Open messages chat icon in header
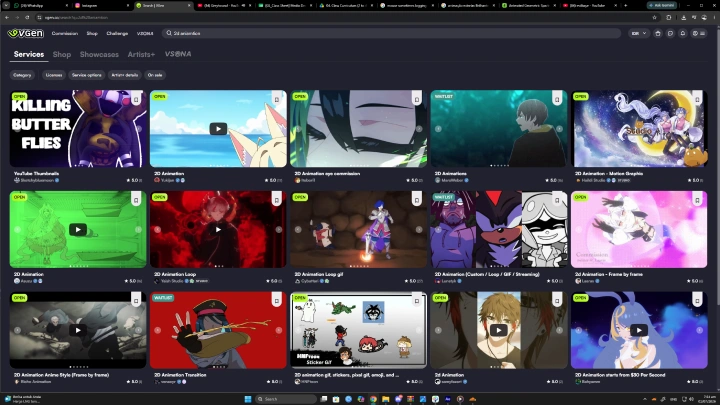 (x=670, y=34)
